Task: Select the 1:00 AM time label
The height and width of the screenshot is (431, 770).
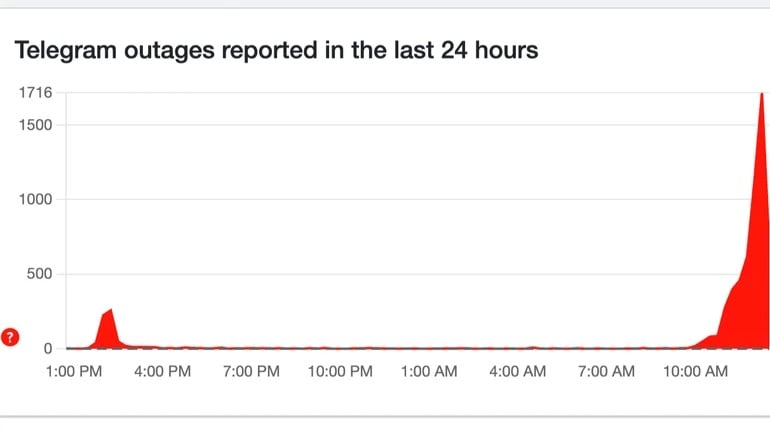Action: [x=429, y=372]
